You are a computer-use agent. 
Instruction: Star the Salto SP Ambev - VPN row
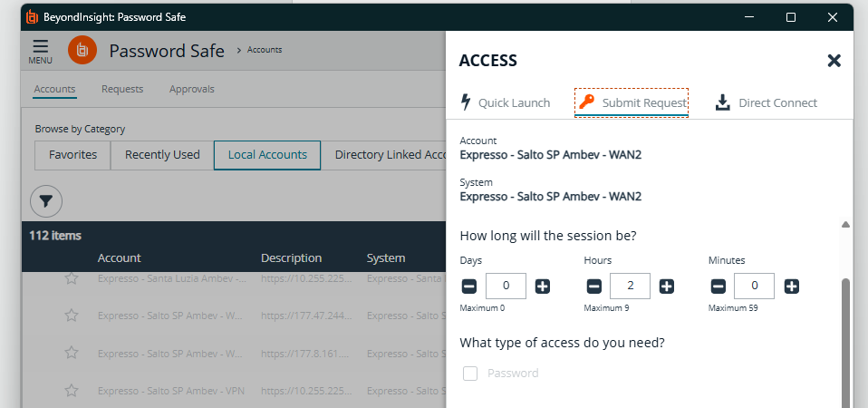point(72,390)
